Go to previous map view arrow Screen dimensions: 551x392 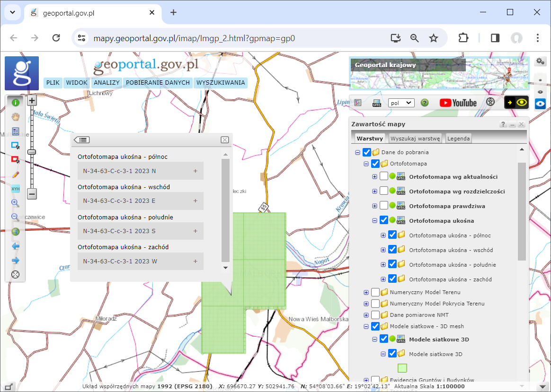click(15, 246)
